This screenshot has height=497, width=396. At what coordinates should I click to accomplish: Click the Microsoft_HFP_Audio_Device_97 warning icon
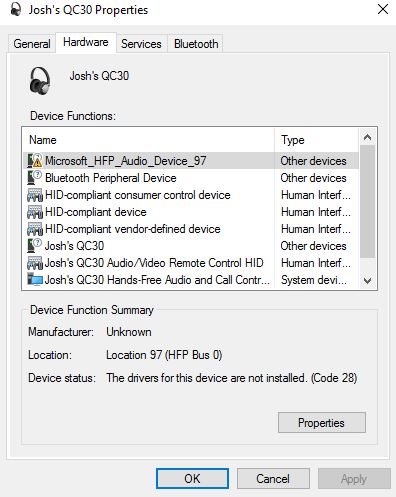click(35, 161)
